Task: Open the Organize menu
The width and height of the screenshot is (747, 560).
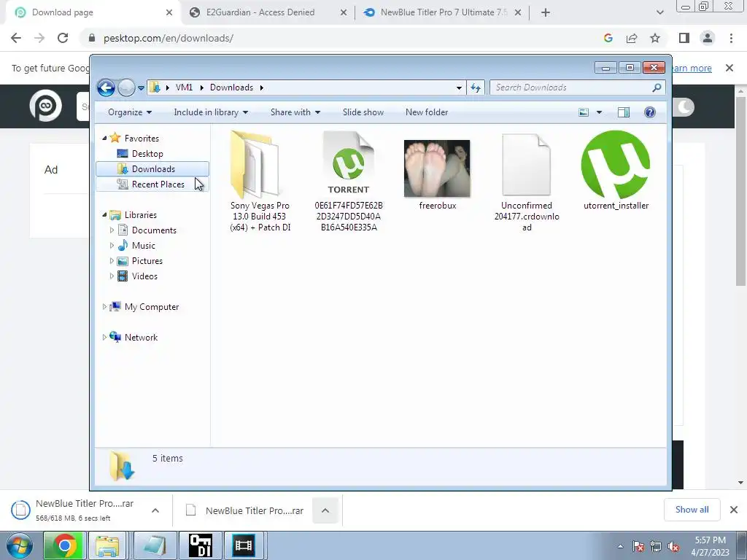Action: [130, 112]
